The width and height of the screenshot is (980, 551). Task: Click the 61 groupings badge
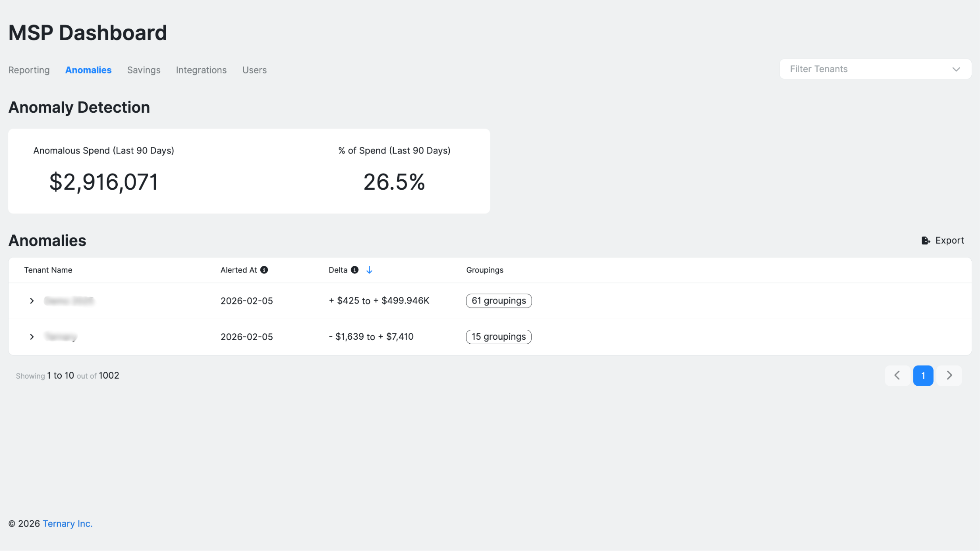499,301
